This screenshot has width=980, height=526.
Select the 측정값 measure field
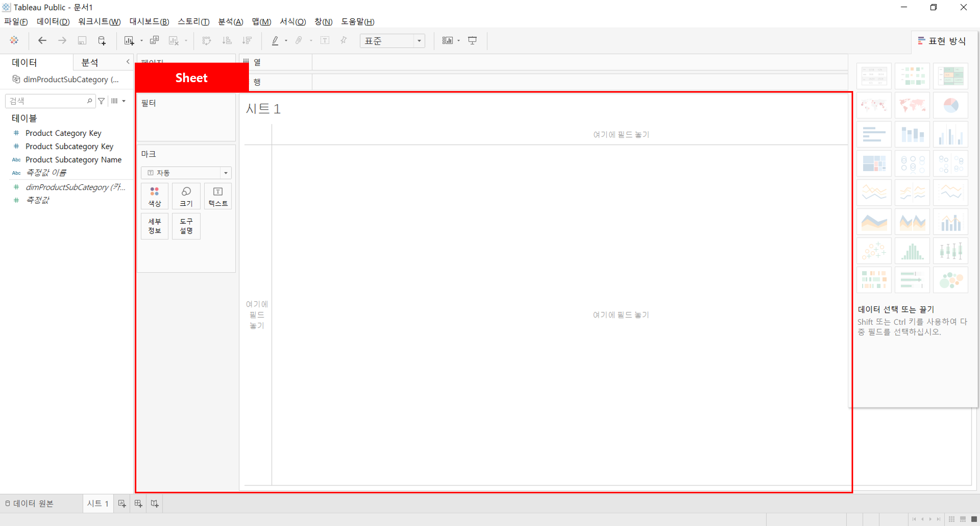click(37, 200)
